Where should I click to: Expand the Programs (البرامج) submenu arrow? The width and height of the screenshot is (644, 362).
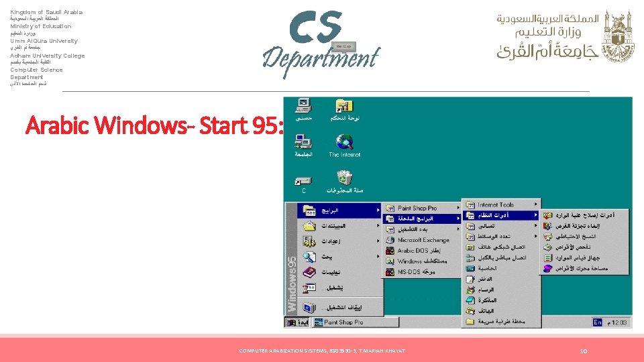pos(378,210)
